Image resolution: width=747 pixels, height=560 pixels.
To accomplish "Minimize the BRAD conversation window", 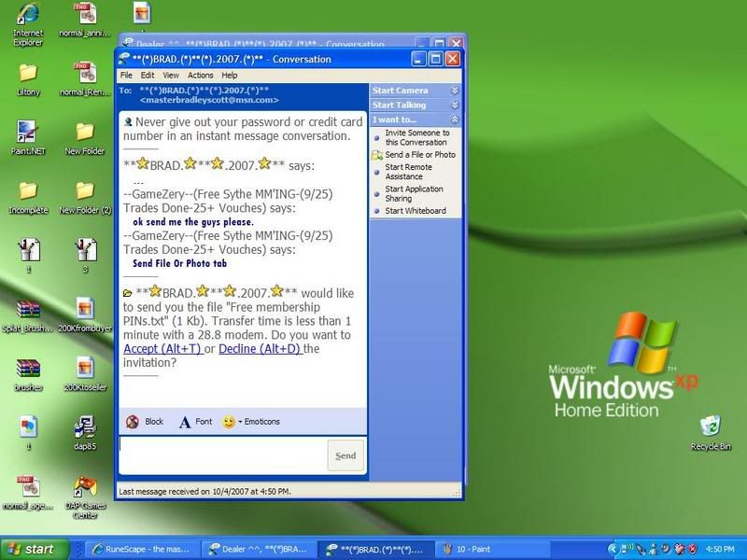I will click(418, 60).
